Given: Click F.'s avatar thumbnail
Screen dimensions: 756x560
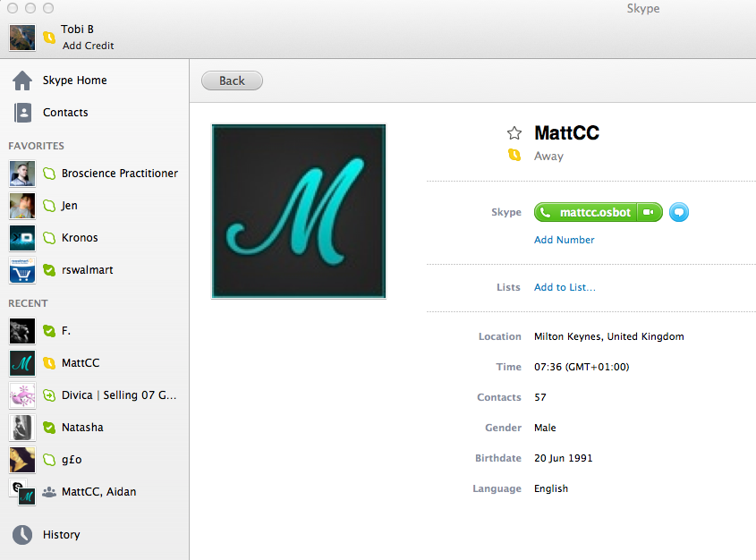Looking at the screenshot, I should coord(22,331).
